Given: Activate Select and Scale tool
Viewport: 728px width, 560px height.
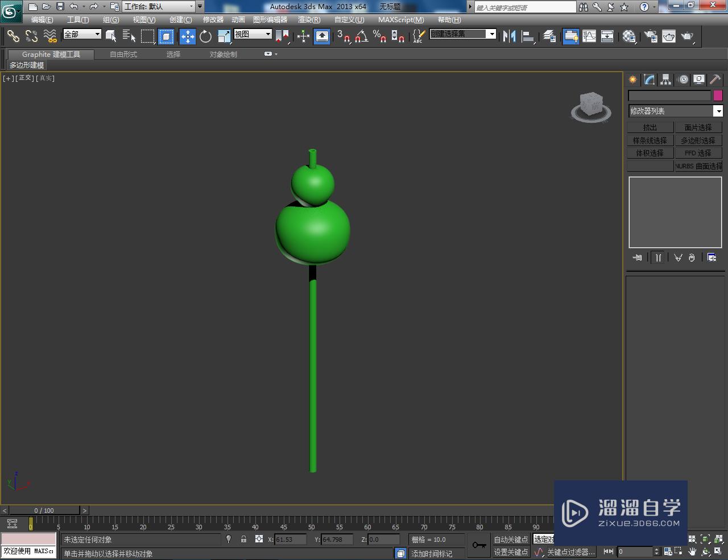Looking at the screenshot, I should pyautogui.click(x=224, y=36).
